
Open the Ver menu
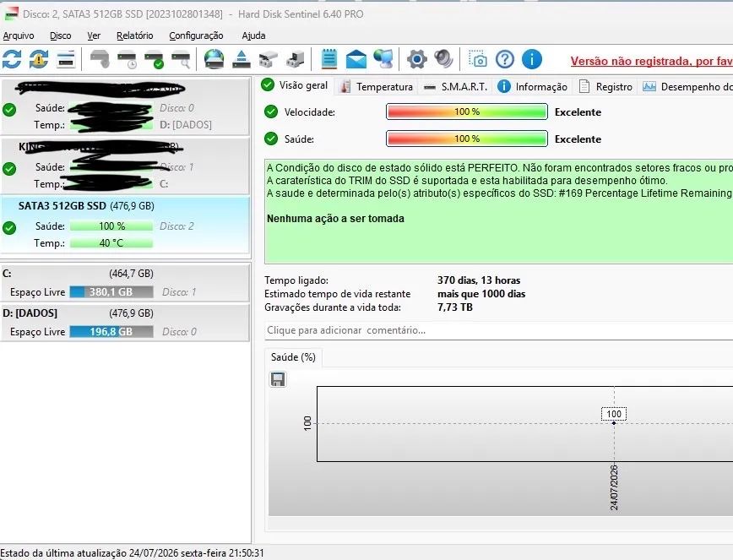pos(94,35)
